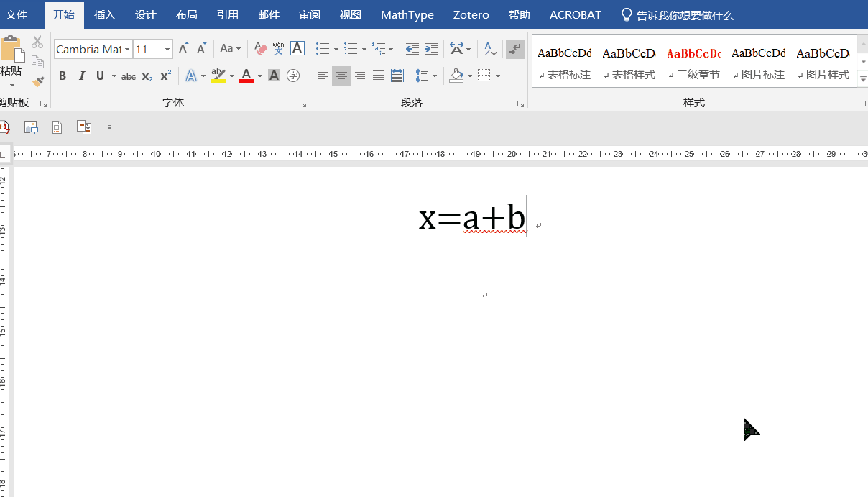Screen dimensions: 868x497
Task: Click the phonetic guide (wén) icon
Action: click(278, 49)
